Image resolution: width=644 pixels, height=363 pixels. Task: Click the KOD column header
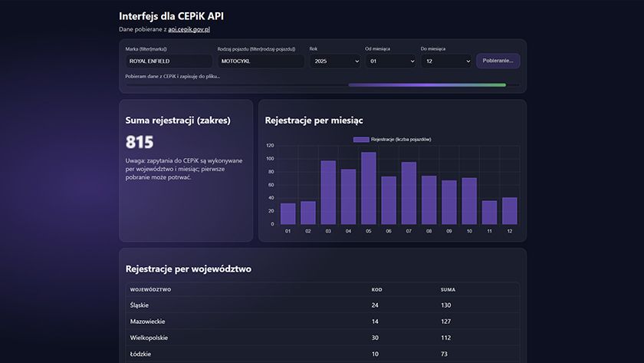point(376,290)
